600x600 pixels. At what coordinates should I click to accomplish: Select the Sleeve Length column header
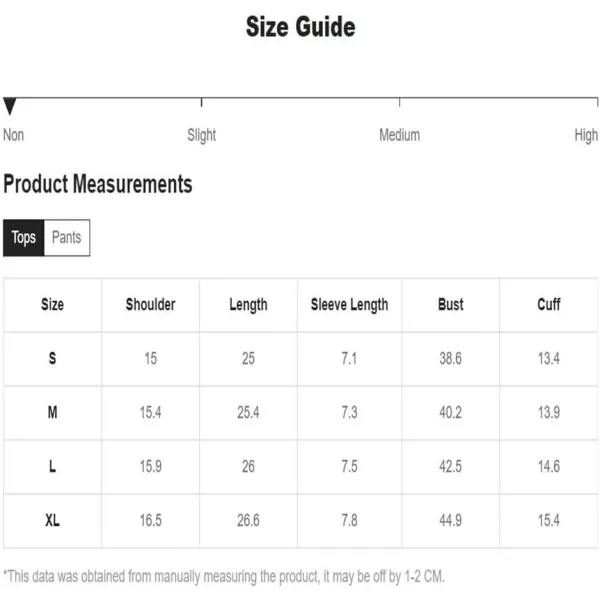pyautogui.click(x=349, y=305)
